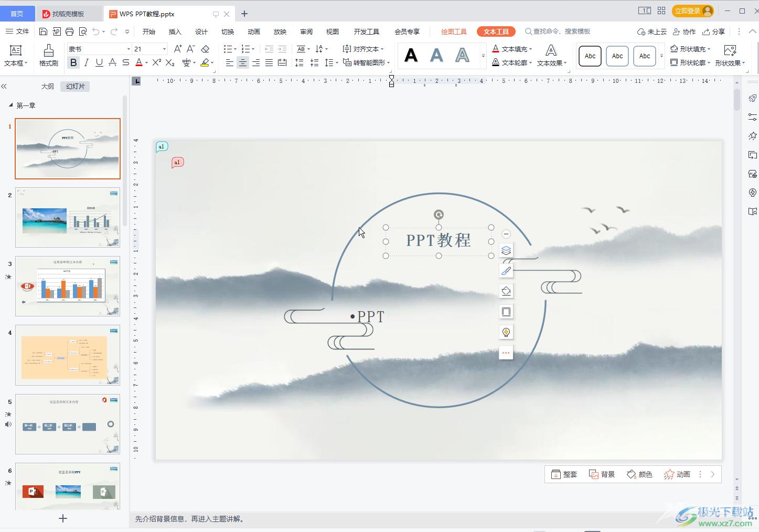Toggle center text alignment
The height and width of the screenshot is (532, 759).
[242, 62]
